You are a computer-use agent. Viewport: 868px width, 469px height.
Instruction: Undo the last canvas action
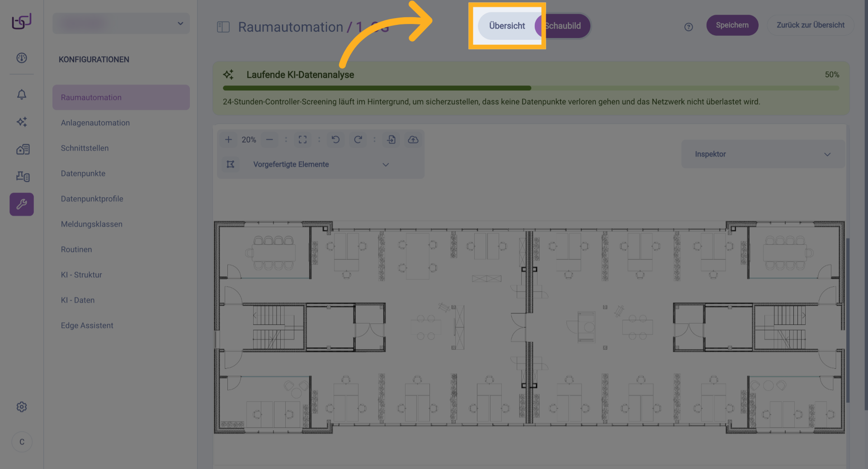tap(335, 140)
